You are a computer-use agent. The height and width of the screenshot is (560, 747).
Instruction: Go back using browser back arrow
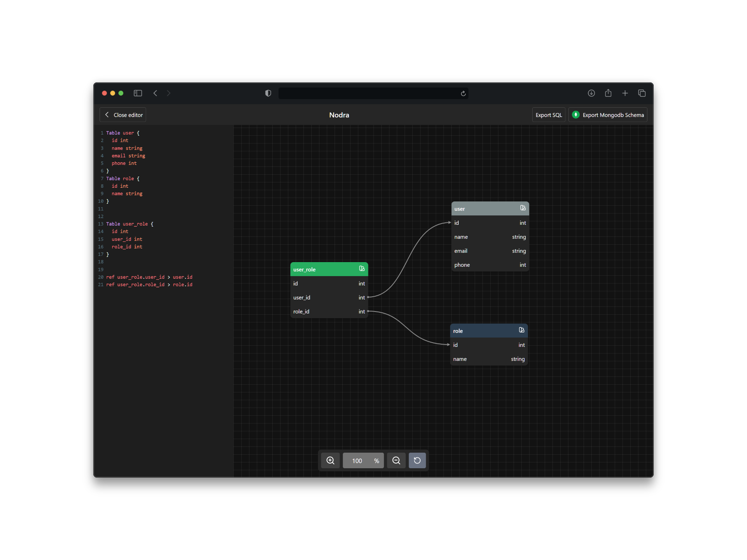coord(155,93)
